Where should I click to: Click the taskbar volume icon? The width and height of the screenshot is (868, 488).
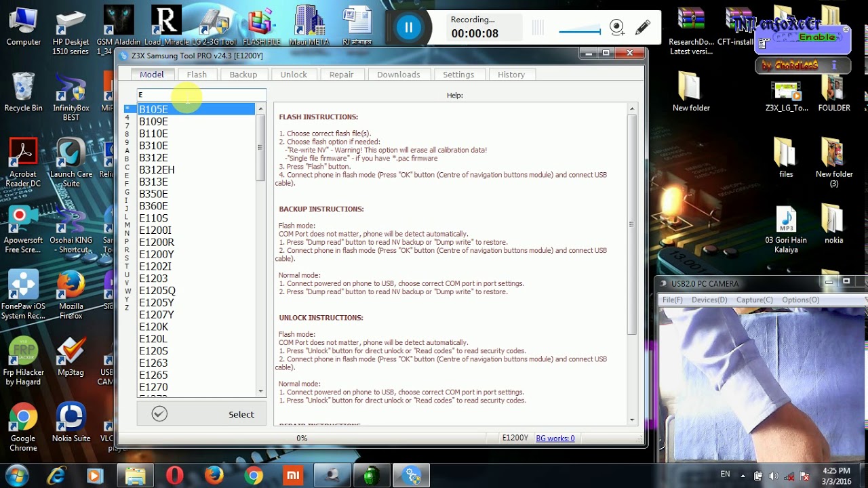click(773, 476)
